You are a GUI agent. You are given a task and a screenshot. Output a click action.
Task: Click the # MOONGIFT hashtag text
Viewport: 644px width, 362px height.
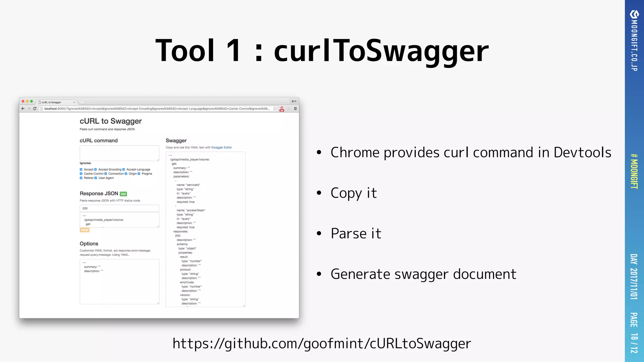(634, 171)
